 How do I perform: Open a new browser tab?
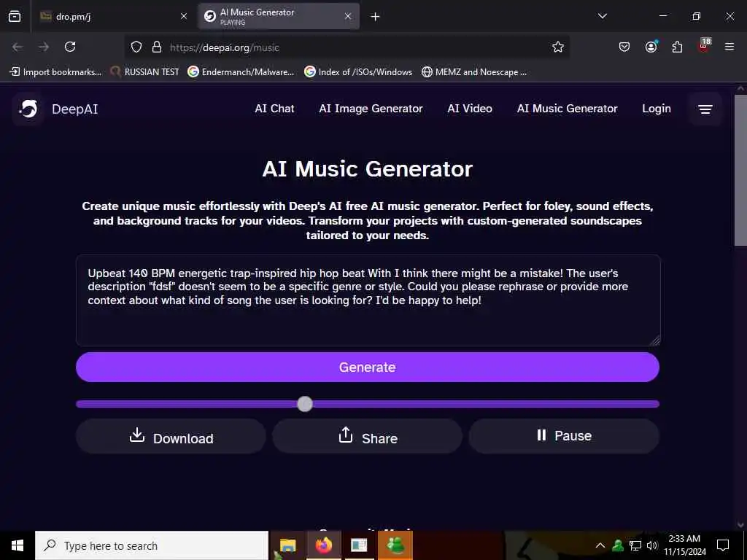(376, 17)
